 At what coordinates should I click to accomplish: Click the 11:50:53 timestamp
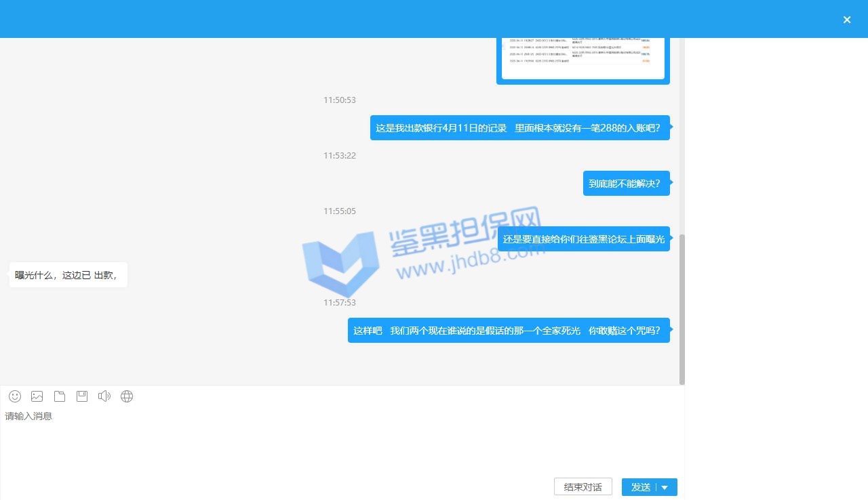click(340, 100)
